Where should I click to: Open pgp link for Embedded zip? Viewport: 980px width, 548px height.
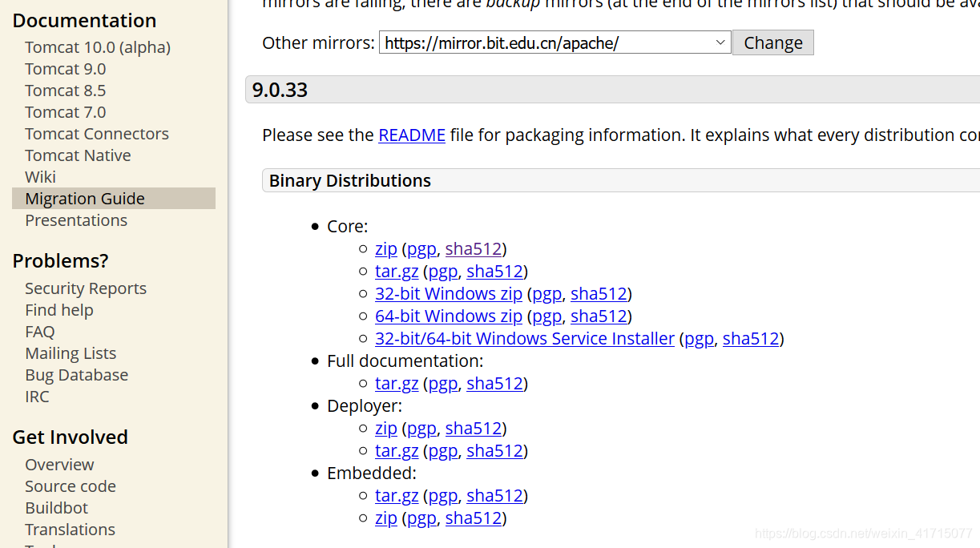[x=422, y=518]
